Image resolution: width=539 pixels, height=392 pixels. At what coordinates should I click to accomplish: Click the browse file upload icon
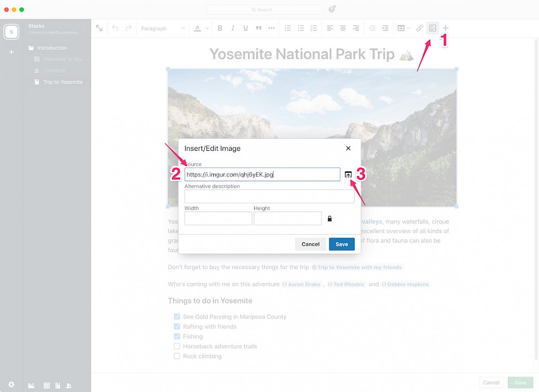point(348,175)
